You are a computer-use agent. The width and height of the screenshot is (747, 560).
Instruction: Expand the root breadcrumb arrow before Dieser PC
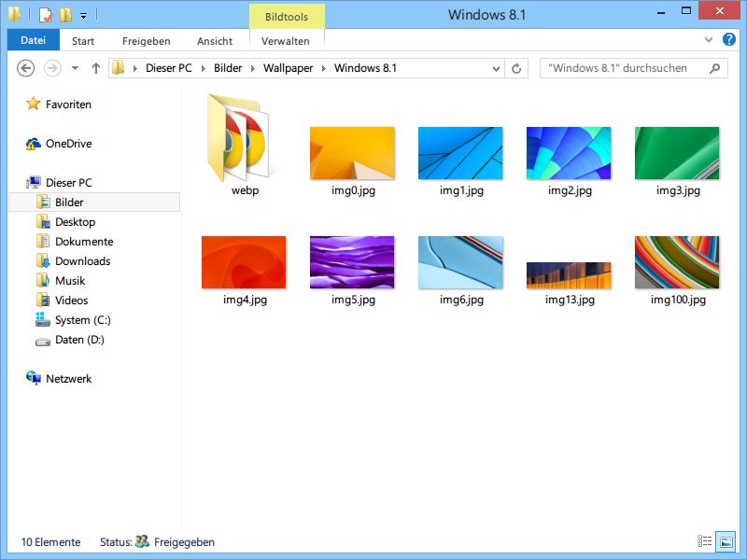click(135, 68)
